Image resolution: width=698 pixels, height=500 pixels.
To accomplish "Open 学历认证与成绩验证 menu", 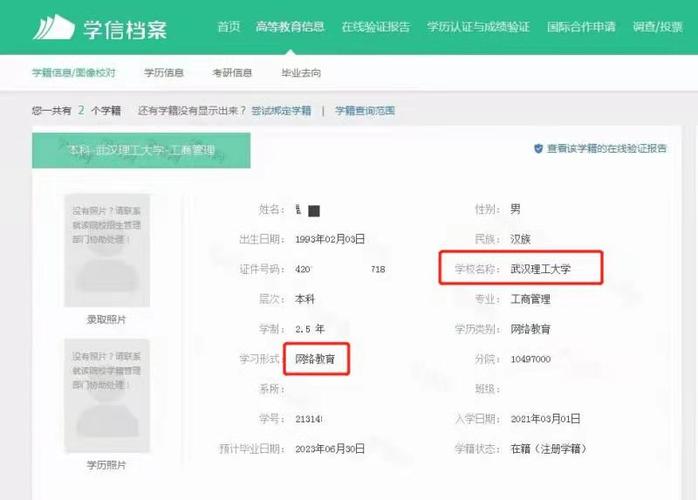I will (x=479, y=27).
